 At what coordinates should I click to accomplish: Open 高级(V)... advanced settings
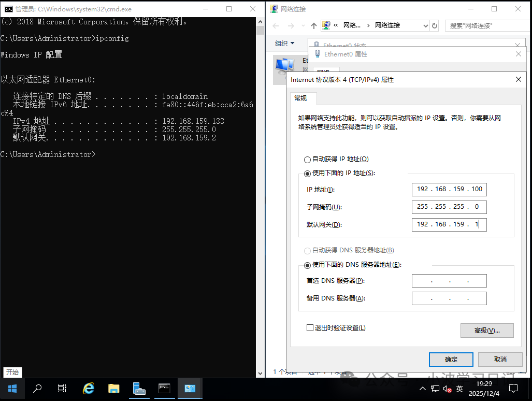click(487, 331)
